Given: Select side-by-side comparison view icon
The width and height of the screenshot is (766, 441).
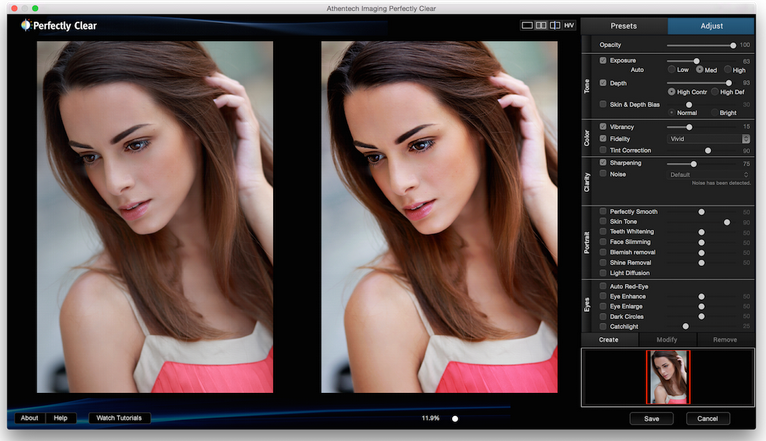Looking at the screenshot, I should (x=541, y=25).
